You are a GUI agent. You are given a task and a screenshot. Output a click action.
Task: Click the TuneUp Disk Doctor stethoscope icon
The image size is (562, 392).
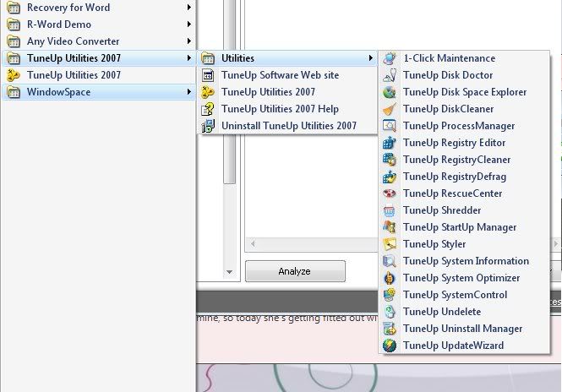(x=390, y=75)
